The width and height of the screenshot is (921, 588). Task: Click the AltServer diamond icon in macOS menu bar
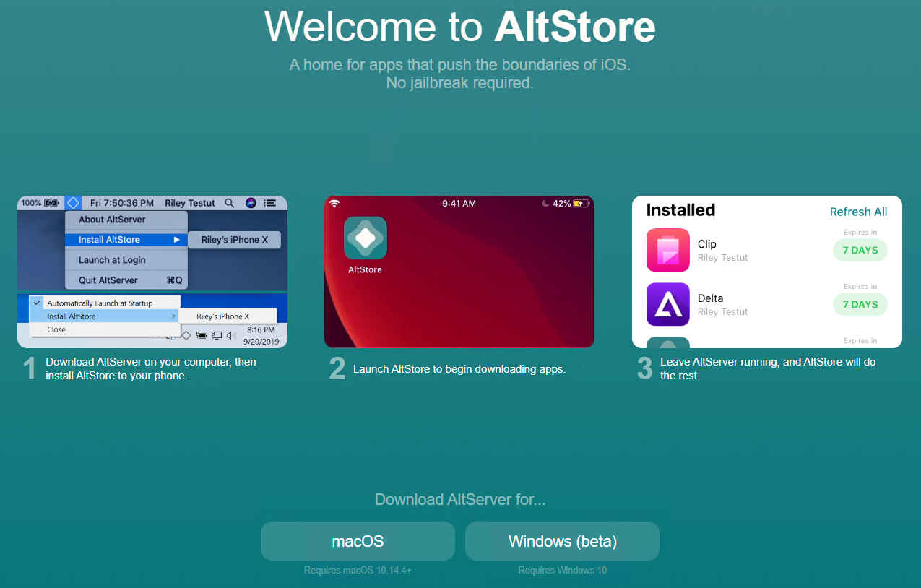click(73, 203)
